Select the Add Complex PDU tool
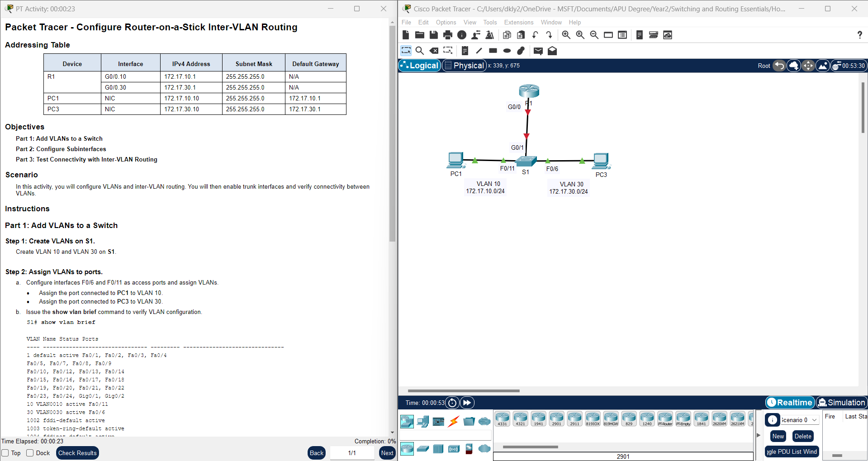 tap(552, 51)
